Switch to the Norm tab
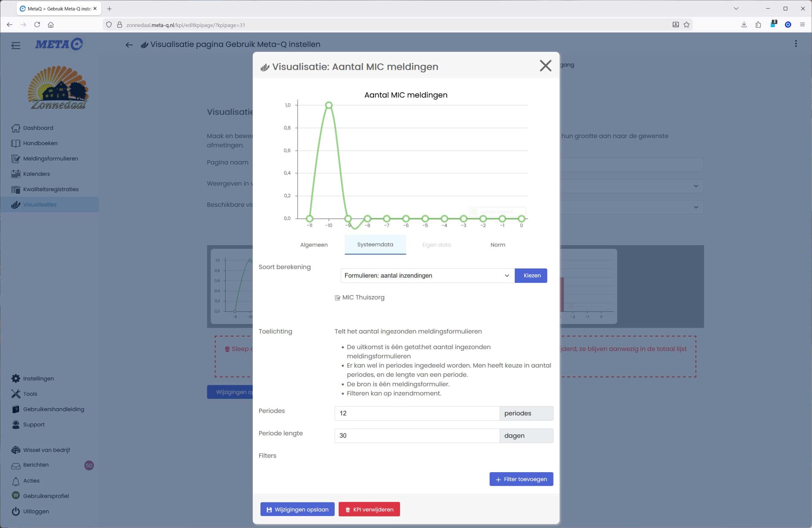The image size is (812, 528). (497, 245)
